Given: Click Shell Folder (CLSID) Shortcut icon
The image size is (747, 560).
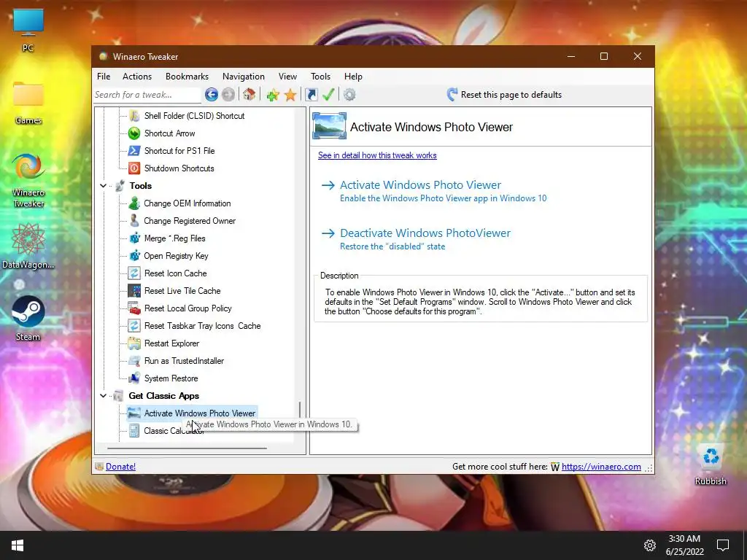Looking at the screenshot, I should (x=134, y=116).
